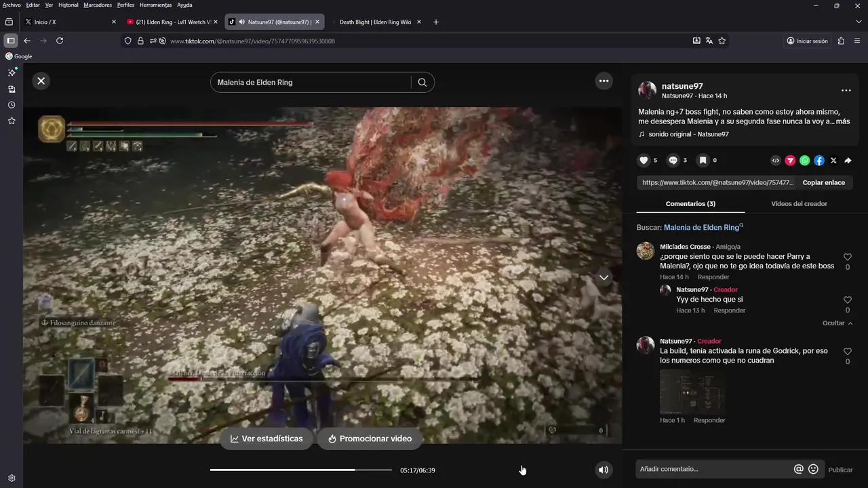The width and height of the screenshot is (868, 488).
Task: Open the browser application menu
Action: pyautogui.click(x=857, y=41)
